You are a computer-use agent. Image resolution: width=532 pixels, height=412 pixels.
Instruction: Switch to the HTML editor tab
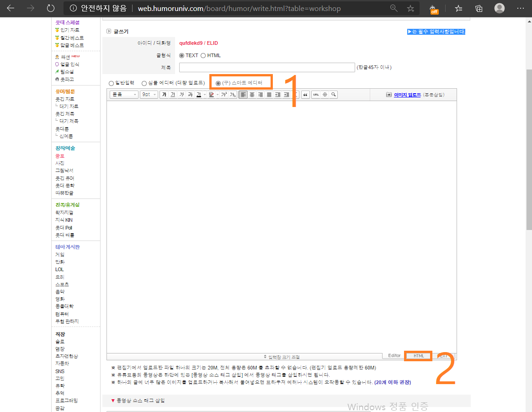pyautogui.click(x=419, y=356)
